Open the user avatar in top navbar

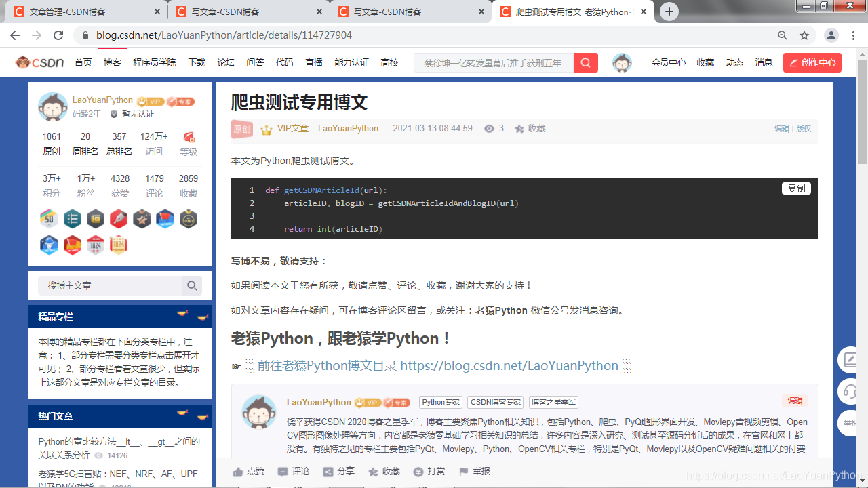pos(622,62)
